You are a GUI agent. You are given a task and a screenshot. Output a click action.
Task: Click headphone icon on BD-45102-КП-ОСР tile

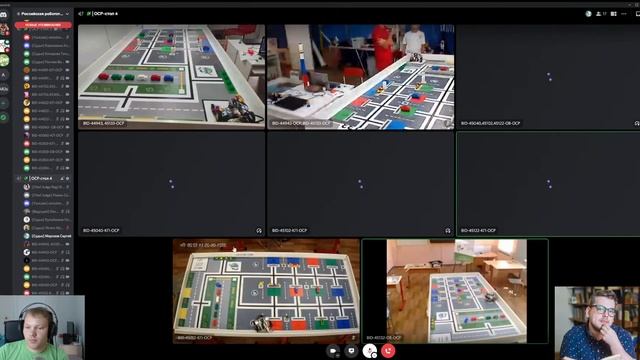click(448, 231)
